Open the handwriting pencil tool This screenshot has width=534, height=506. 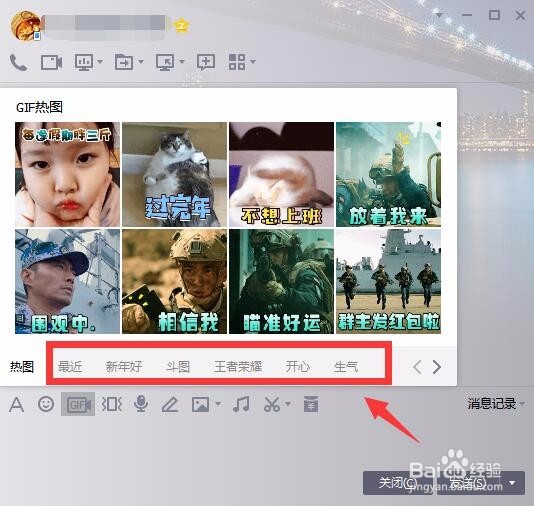click(x=170, y=404)
